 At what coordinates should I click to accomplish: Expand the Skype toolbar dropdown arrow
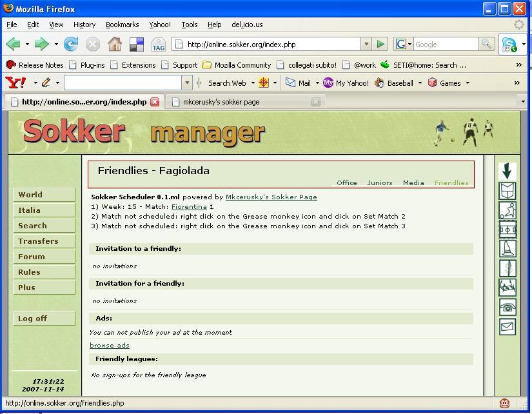point(524,44)
